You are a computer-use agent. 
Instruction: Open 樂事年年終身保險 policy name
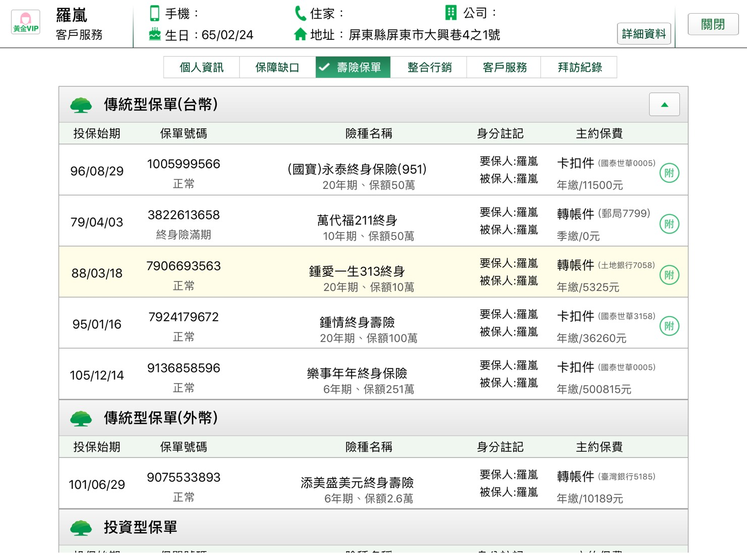(x=357, y=373)
